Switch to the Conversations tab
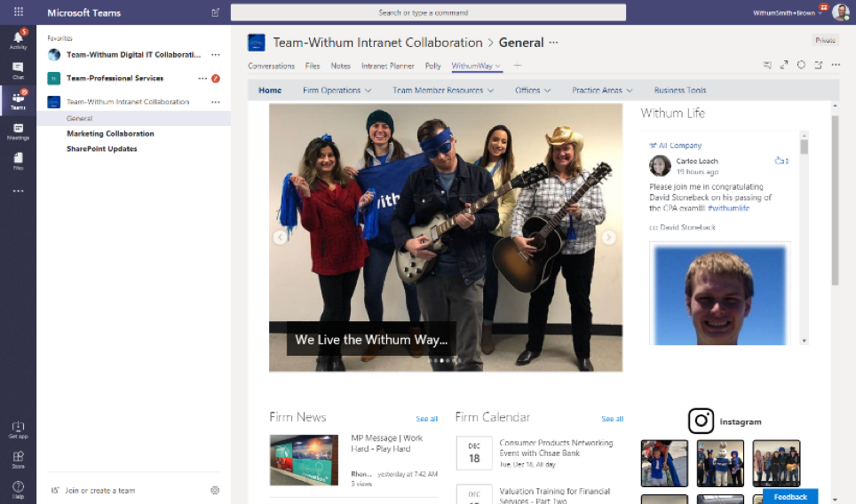Viewport: 856px width, 504px height. [x=272, y=66]
